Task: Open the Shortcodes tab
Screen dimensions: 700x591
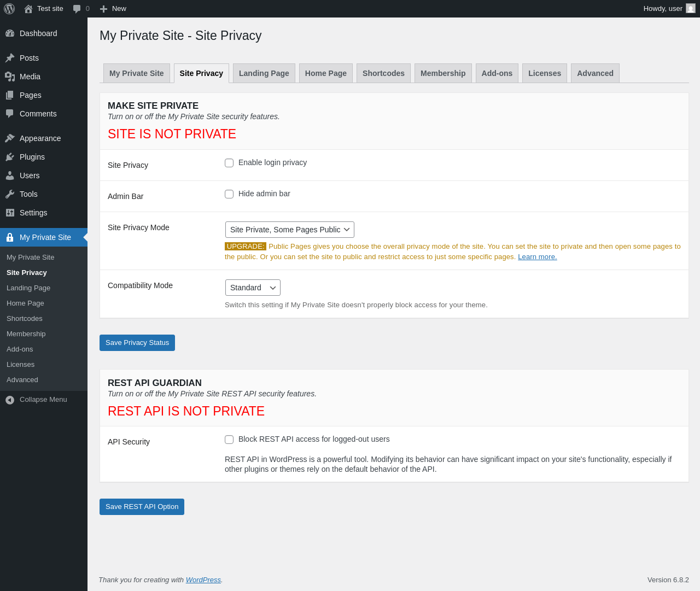Action: point(383,73)
